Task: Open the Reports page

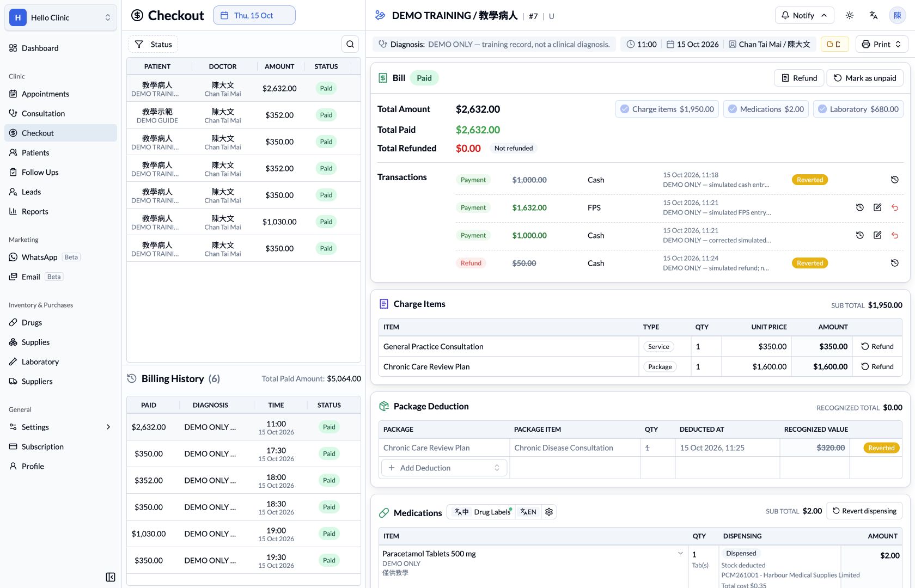Action: tap(60, 211)
